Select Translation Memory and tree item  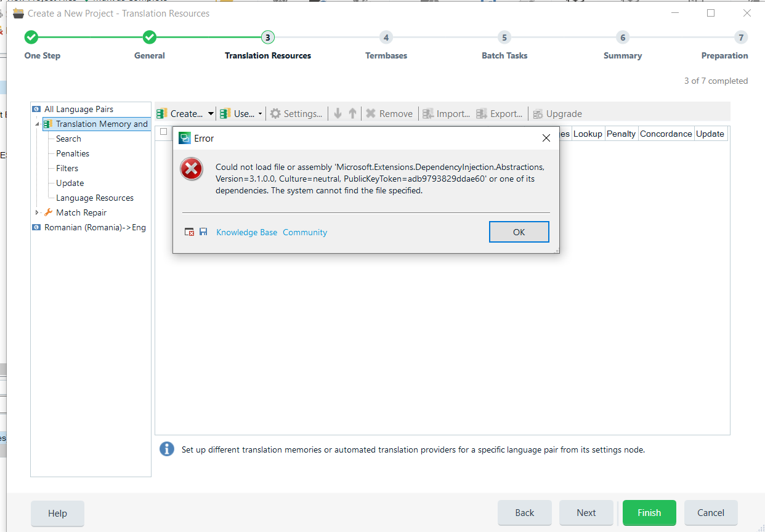click(102, 124)
